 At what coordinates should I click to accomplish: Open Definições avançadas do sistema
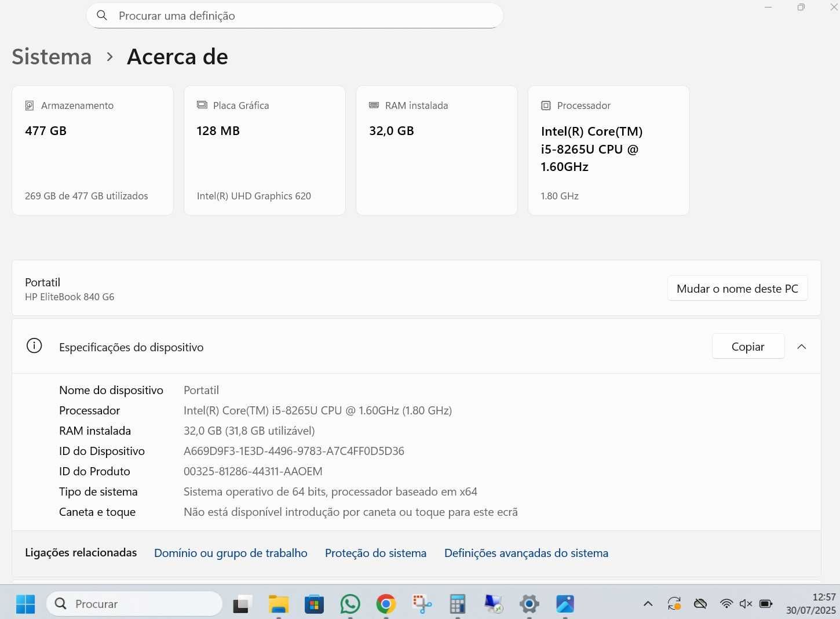[x=526, y=553]
